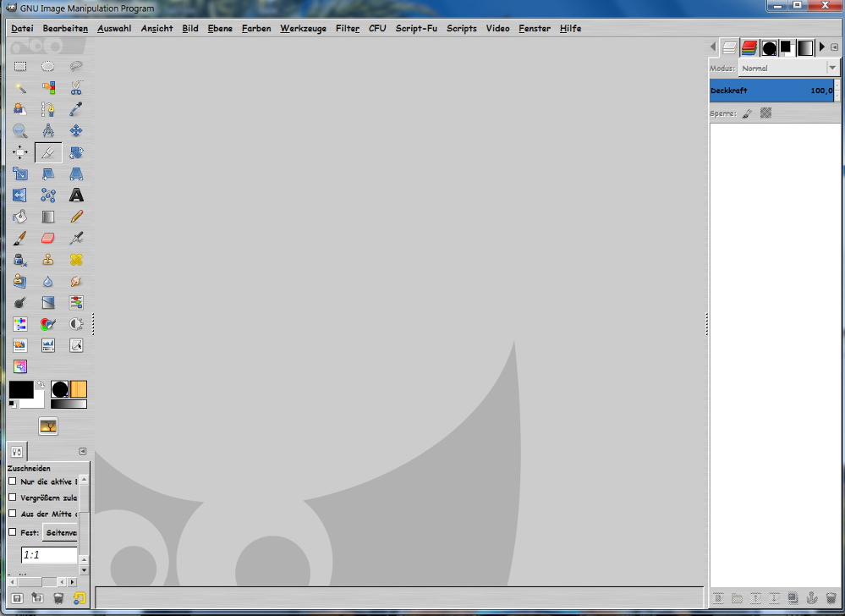Screen dimensions: 845x616
Task: Open the Datei menu
Action: pyautogui.click(x=22, y=29)
